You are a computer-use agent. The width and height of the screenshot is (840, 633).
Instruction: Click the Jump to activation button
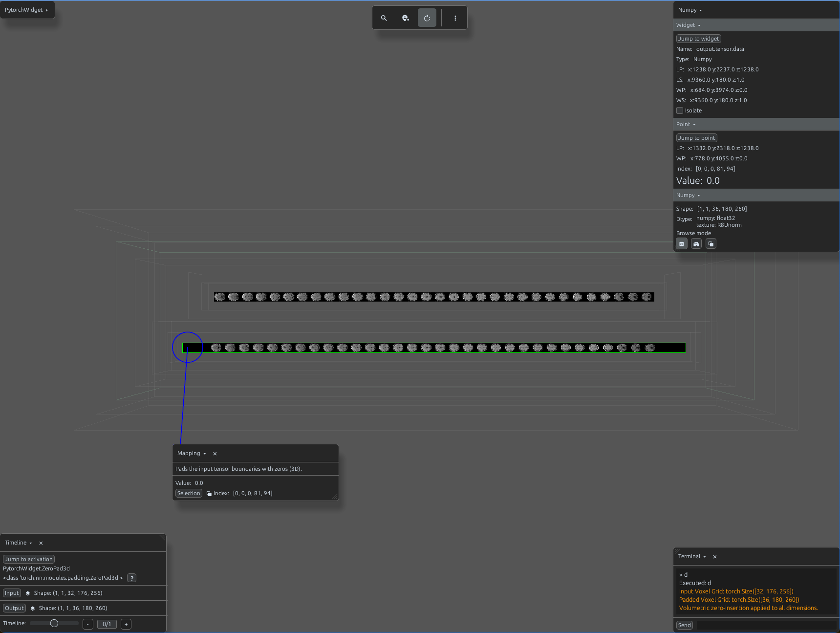click(x=29, y=559)
